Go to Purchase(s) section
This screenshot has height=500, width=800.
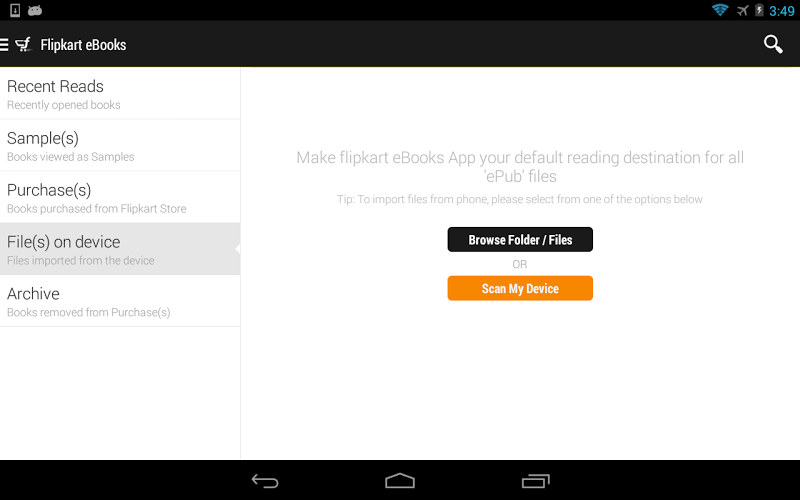120,197
